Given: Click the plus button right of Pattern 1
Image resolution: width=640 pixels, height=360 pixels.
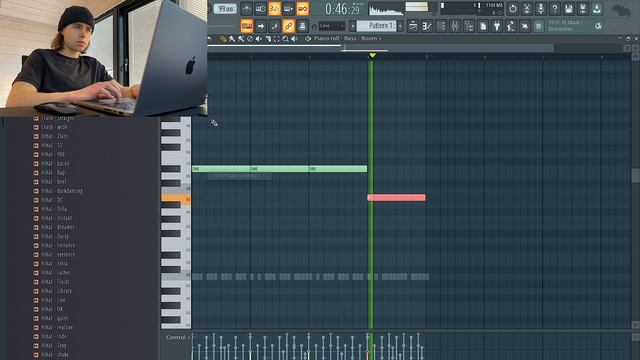Looking at the screenshot, I should (400, 26).
